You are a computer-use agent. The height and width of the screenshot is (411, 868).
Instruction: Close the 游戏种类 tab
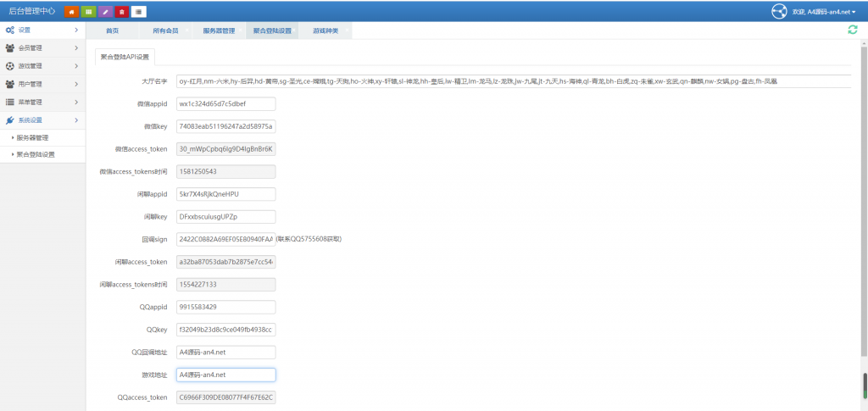tap(348, 31)
